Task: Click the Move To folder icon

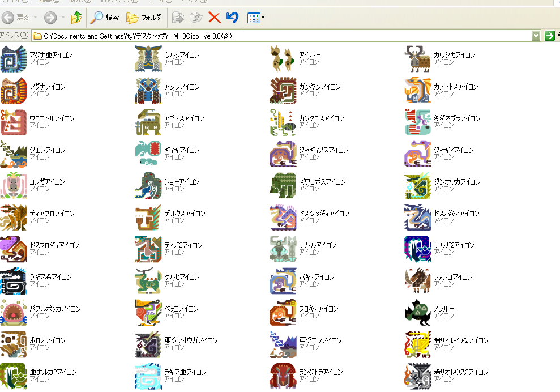Action: tap(178, 17)
